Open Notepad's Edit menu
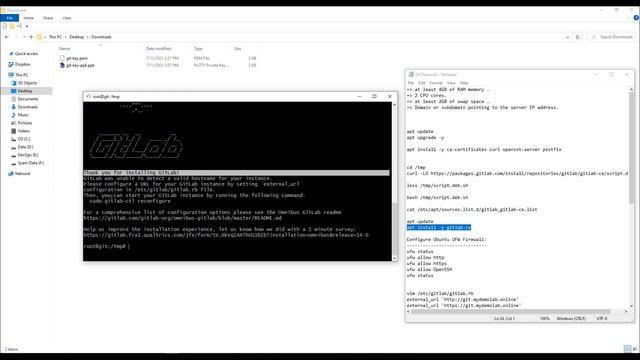 click(x=421, y=83)
